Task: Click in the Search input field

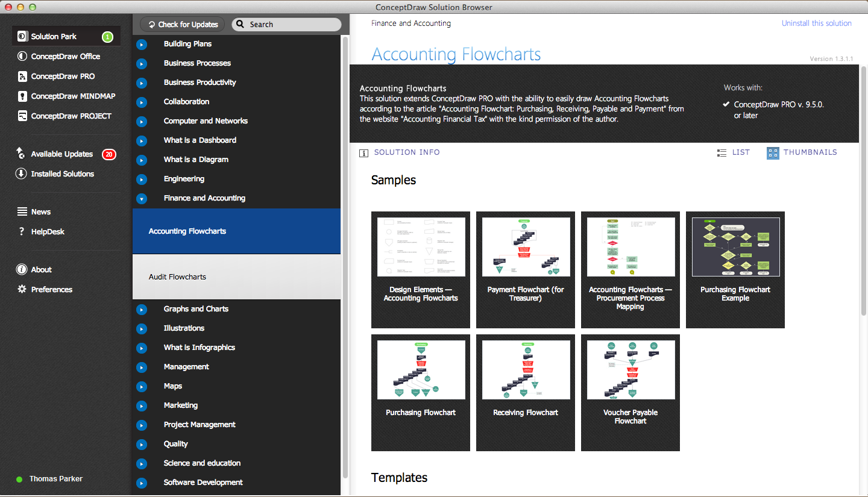Action: pyautogui.click(x=286, y=25)
